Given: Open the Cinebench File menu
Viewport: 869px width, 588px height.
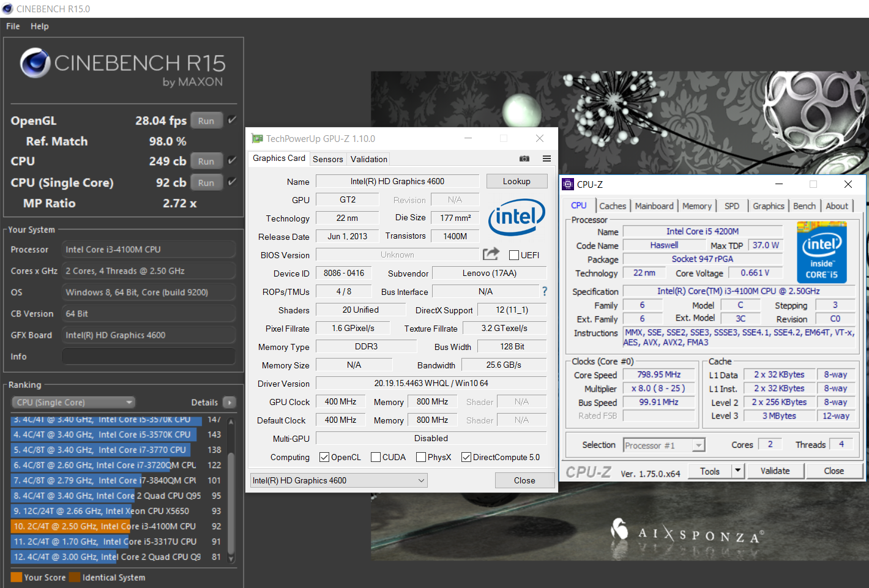Looking at the screenshot, I should (13, 26).
